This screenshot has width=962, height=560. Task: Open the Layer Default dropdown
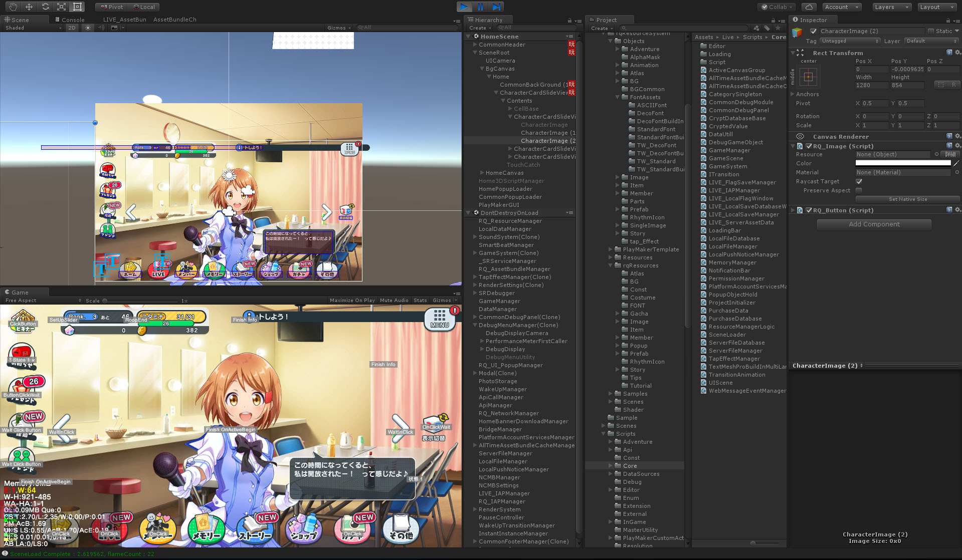[931, 41]
